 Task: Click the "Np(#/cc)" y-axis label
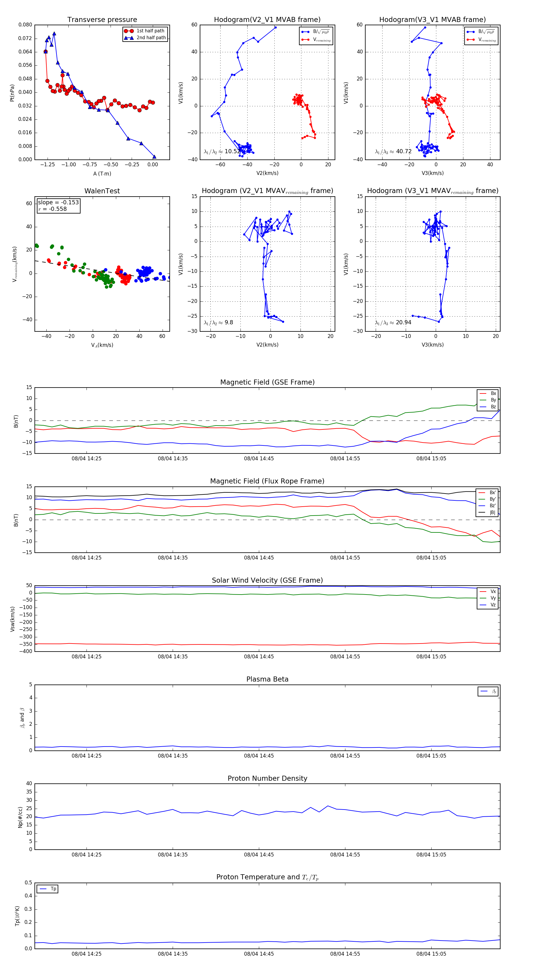(20, 817)
